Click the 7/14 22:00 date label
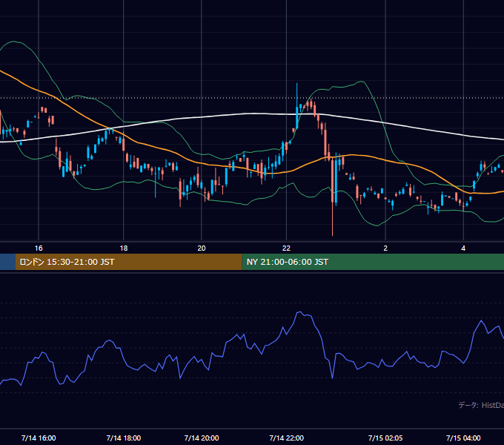The height and width of the screenshot is (445, 504). (286, 438)
